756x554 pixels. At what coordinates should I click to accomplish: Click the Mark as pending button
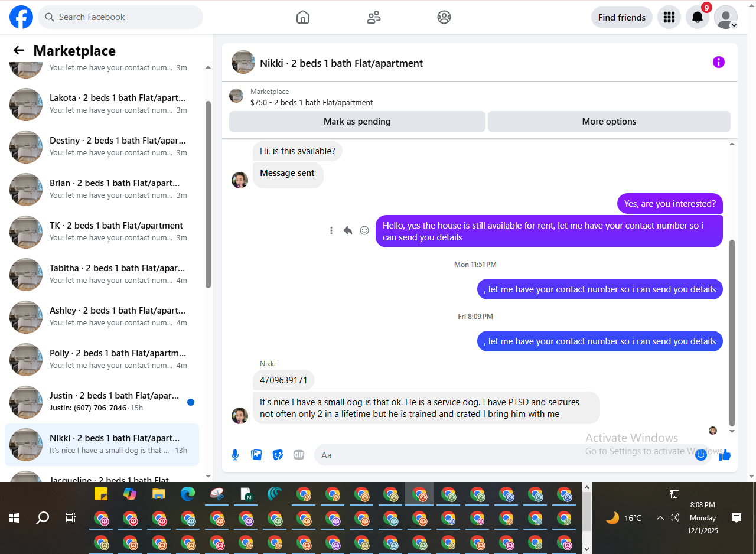click(x=357, y=122)
